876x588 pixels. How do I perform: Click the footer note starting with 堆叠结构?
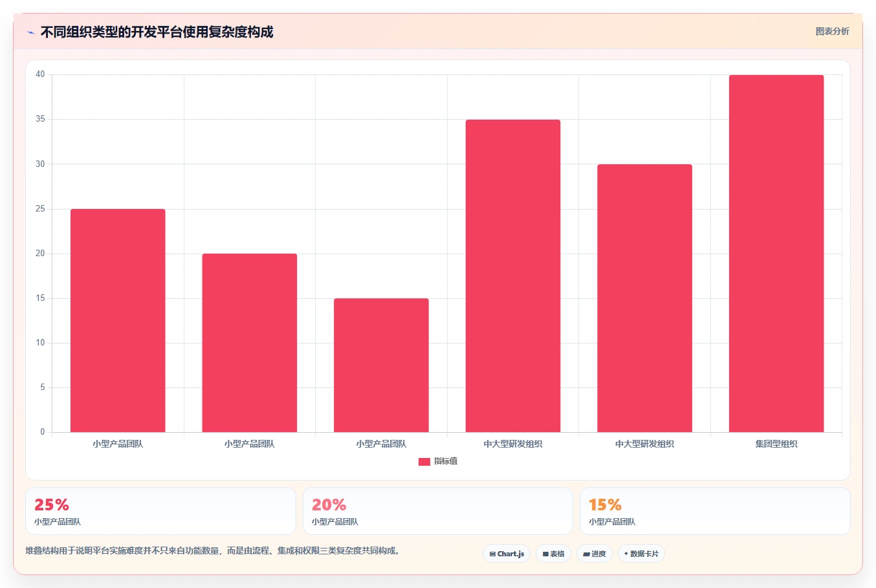click(x=213, y=550)
